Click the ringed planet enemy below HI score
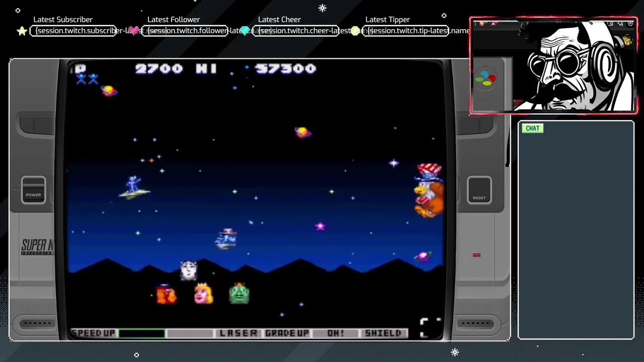The height and width of the screenshot is (362, 644). pyautogui.click(x=302, y=132)
